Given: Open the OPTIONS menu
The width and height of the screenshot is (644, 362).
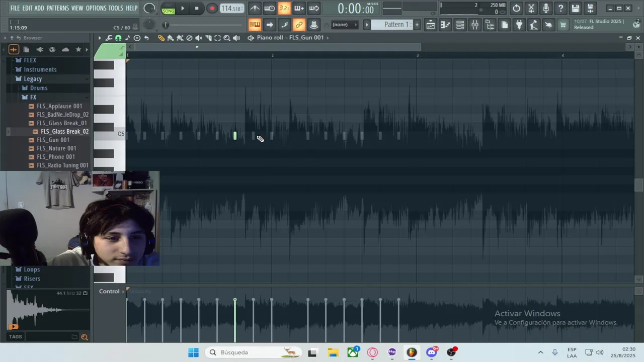Looking at the screenshot, I should click(96, 8).
